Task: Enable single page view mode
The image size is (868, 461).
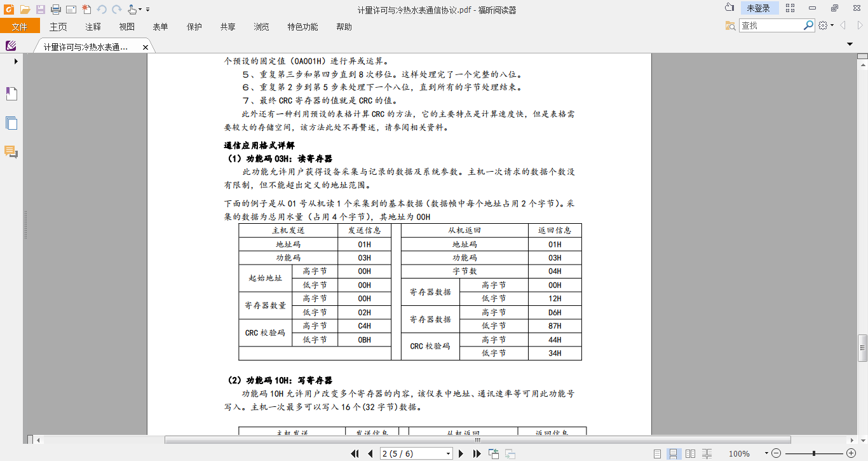Action: [x=658, y=453]
